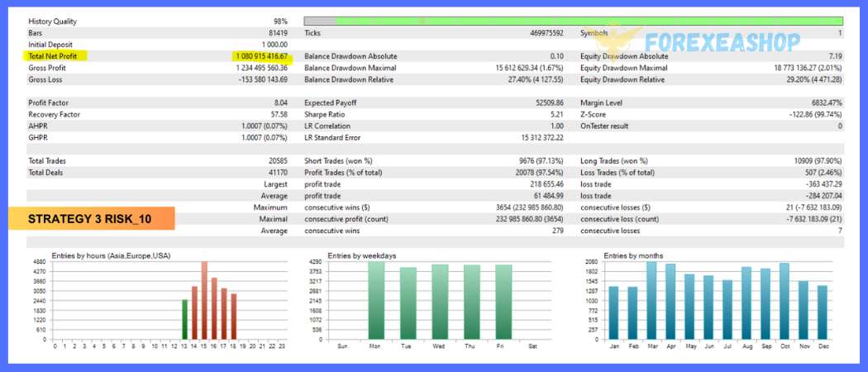Click the grey portion of the history quality bar
Image resolution: width=868 pixels, height=372 pixels.
[x=320, y=21]
